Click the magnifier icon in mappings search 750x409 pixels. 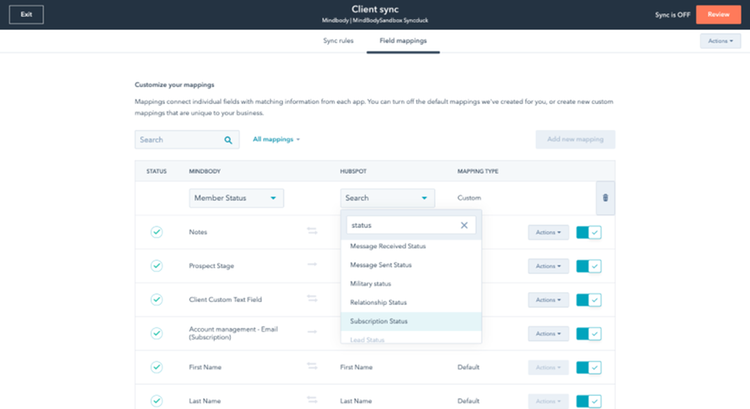(x=228, y=140)
